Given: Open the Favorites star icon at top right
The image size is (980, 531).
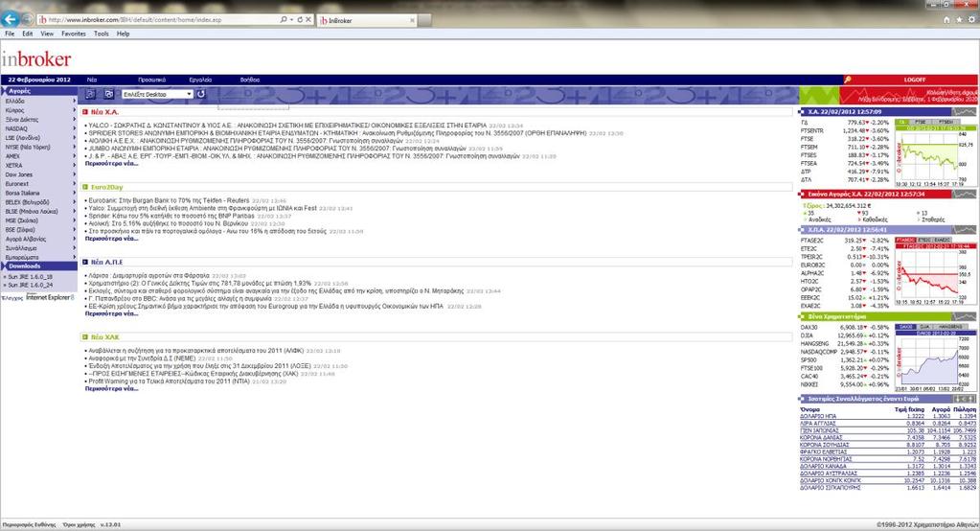Looking at the screenshot, I should pyautogui.click(x=959, y=20).
